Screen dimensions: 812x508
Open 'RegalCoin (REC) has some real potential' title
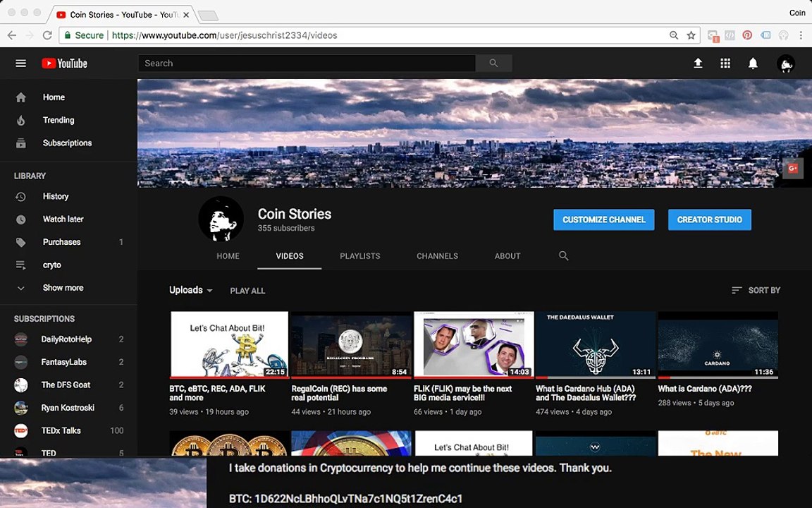click(339, 394)
